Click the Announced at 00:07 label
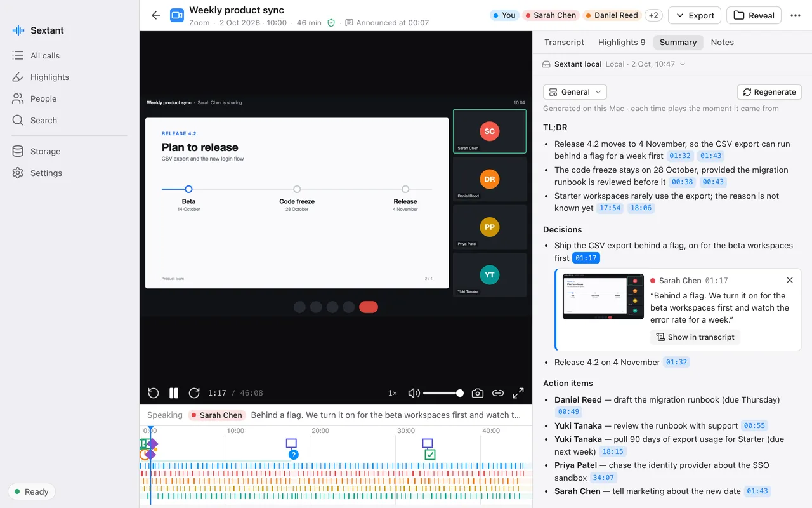Viewport: 812px width, 508px height. tap(387, 23)
